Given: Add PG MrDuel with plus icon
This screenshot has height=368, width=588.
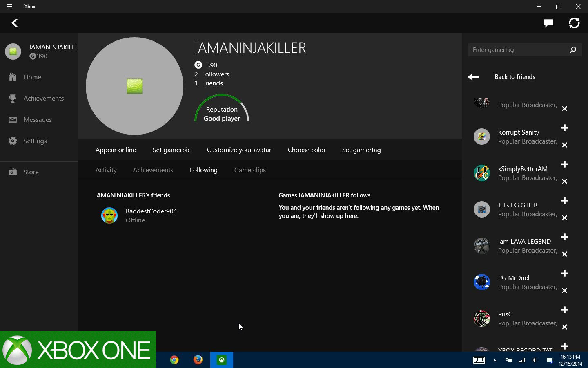Looking at the screenshot, I should (565, 274).
